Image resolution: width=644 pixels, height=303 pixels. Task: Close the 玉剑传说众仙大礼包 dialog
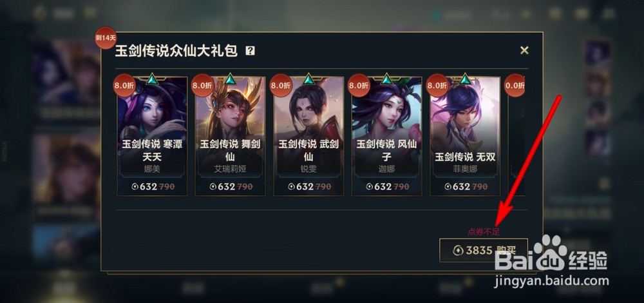(x=524, y=50)
